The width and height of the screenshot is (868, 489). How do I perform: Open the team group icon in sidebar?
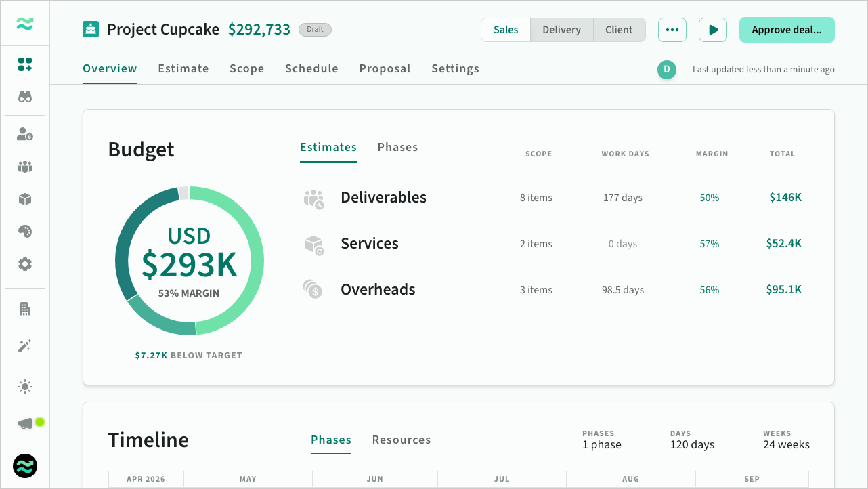point(25,167)
